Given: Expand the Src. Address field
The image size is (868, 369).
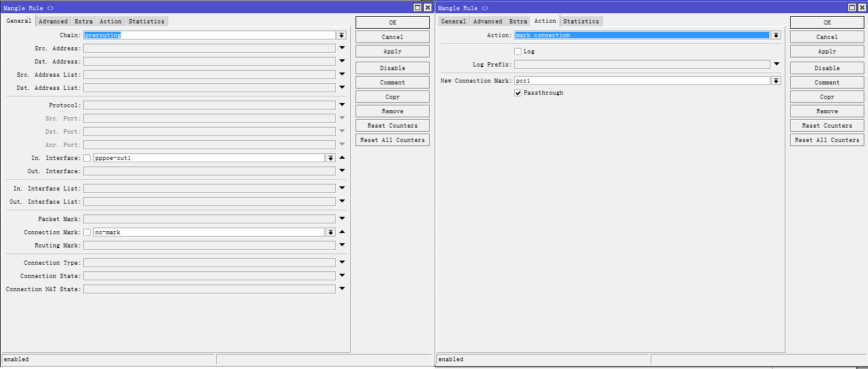Looking at the screenshot, I should point(342,48).
